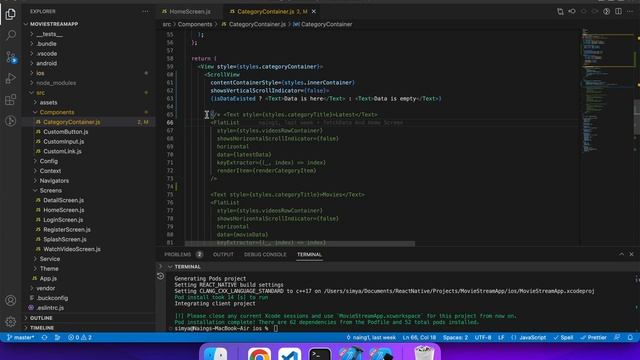640x360 pixels.
Task: Expand the android folder
Action: pos(47,63)
